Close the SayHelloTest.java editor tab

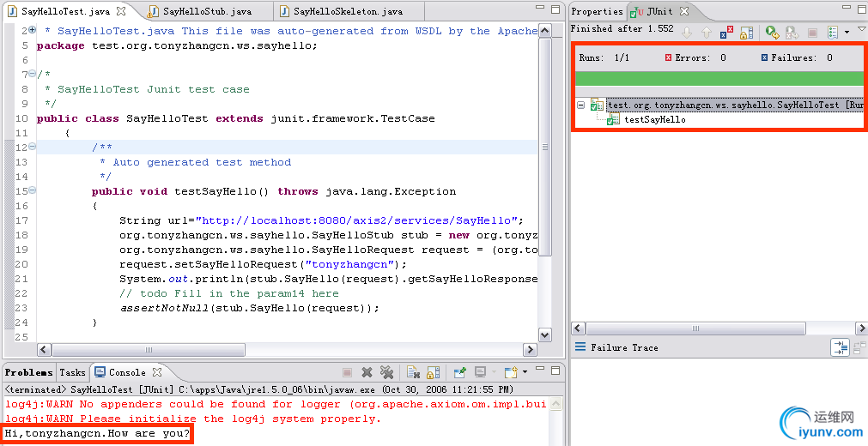pyautogui.click(x=121, y=10)
